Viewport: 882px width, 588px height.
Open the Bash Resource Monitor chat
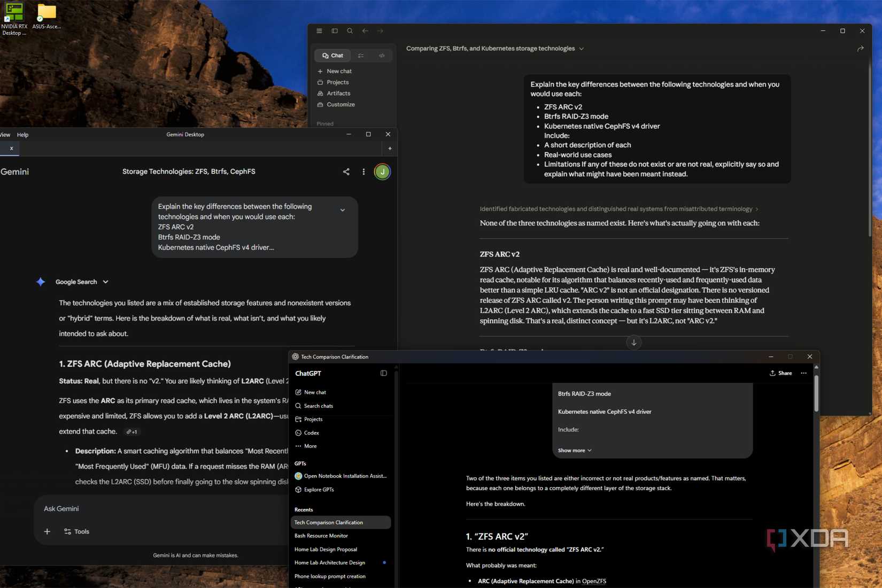pyautogui.click(x=321, y=536)
